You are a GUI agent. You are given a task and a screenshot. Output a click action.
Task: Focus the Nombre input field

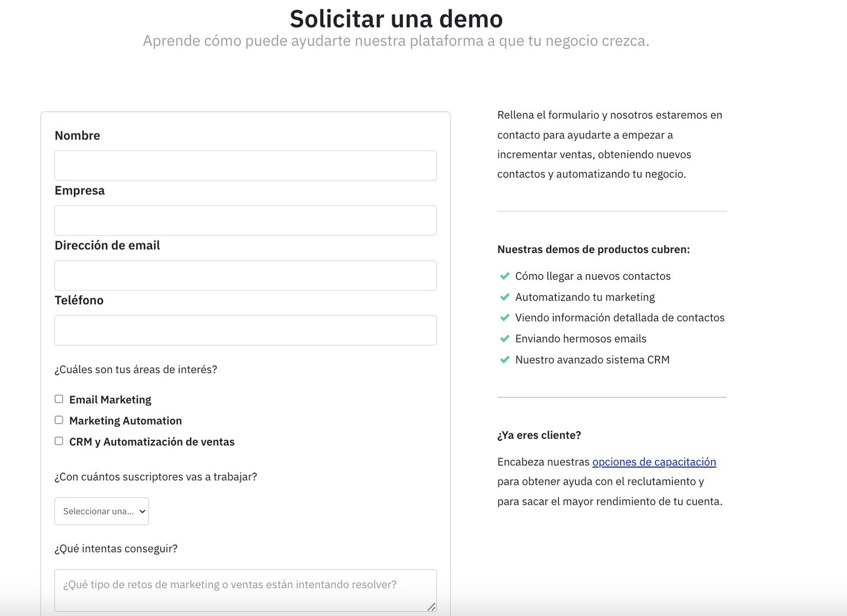point(246,166)
